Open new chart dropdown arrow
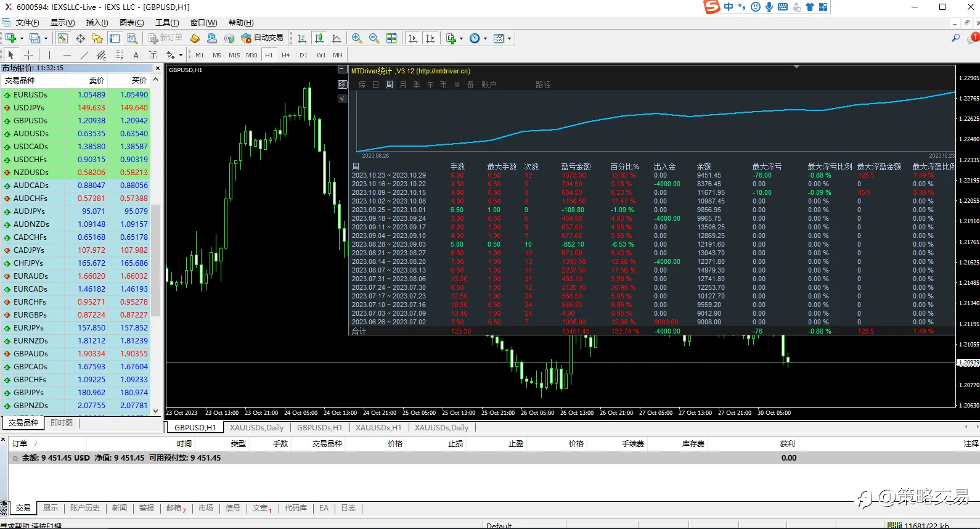Screen dimensions: 980x529 pos(22,38)
